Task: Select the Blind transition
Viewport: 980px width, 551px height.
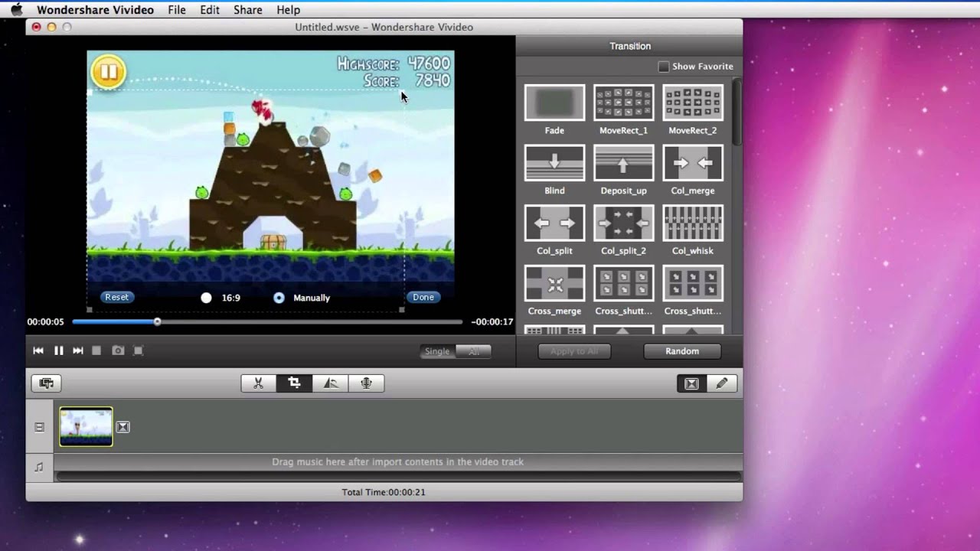Action: [554, 163]
